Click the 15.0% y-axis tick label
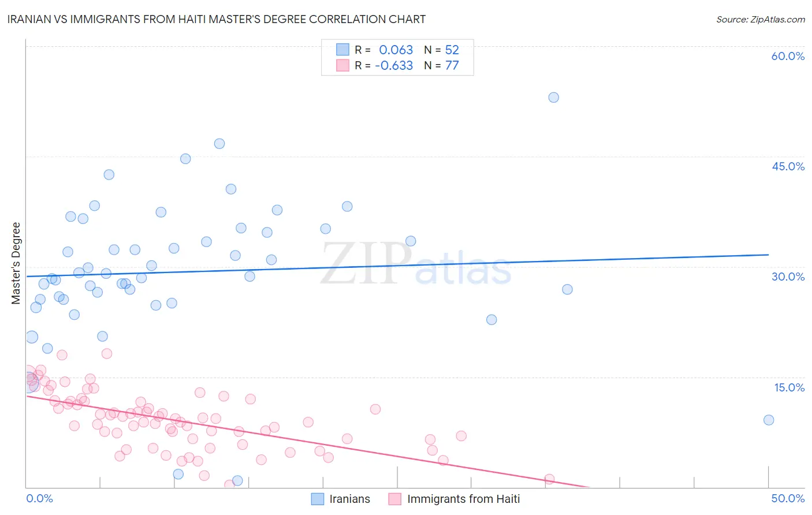The width and height of the screenshot is (812, 515). (789, 387)
